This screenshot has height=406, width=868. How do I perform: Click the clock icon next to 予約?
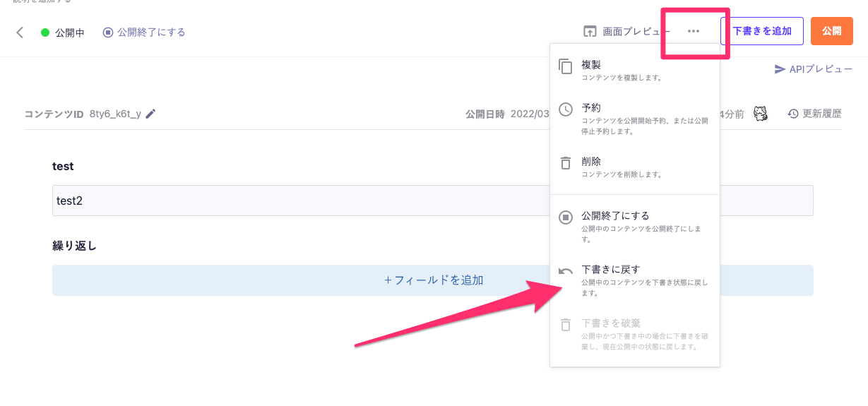point(566,109)
